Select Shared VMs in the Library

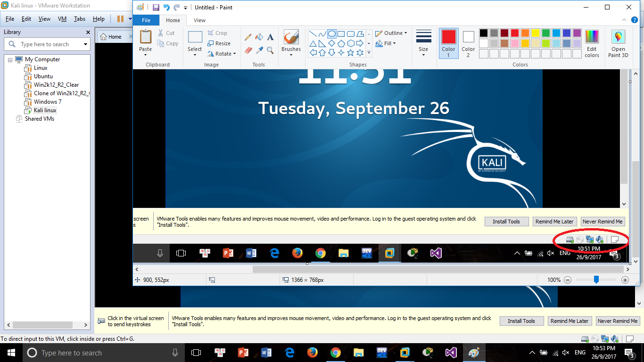[x=39, y=119]
